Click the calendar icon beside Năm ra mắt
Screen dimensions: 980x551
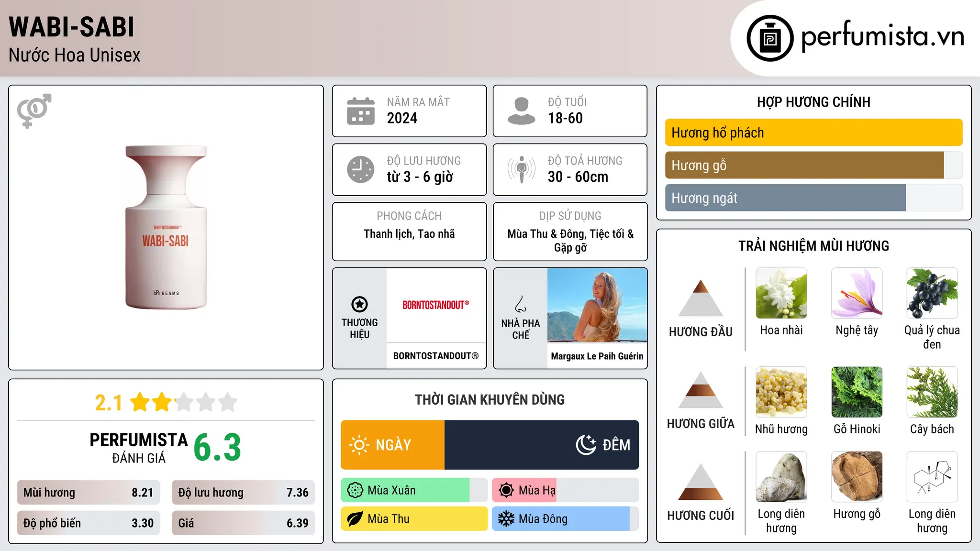point(361,111)
